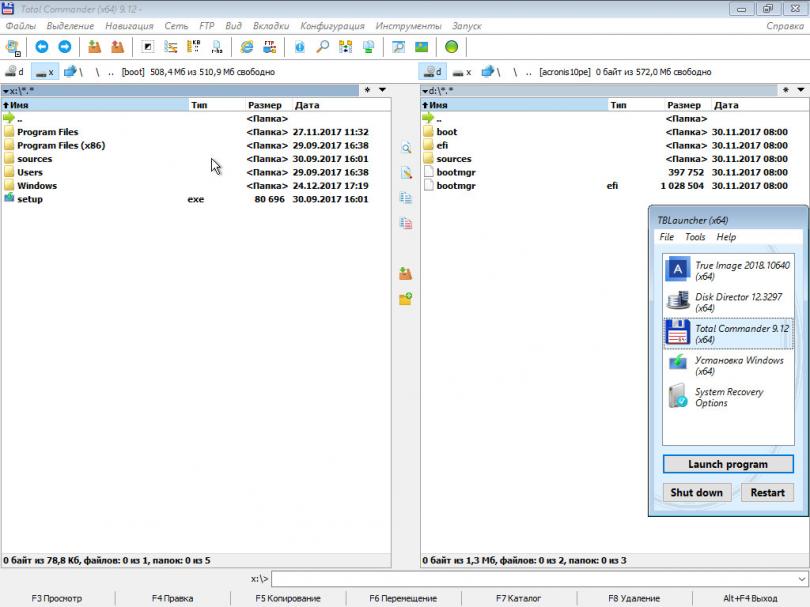This screenshot has height=607, width=810.
Task: Click the Shut down button
Action: tap(696, 492)
